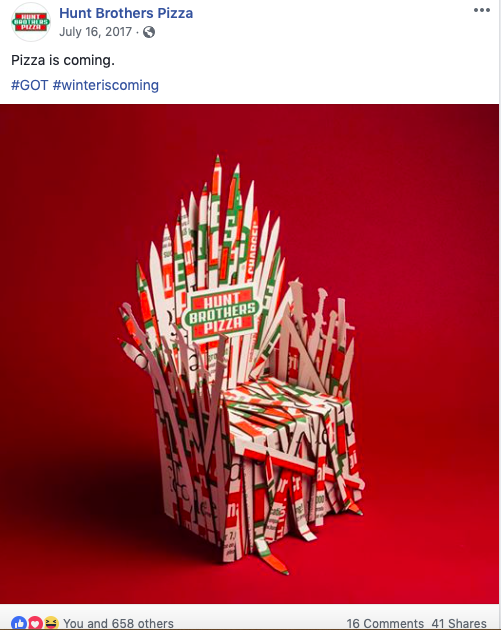501x630 pixels.
Task: Click the "Pizza is coming." post text
Action: 63,60
